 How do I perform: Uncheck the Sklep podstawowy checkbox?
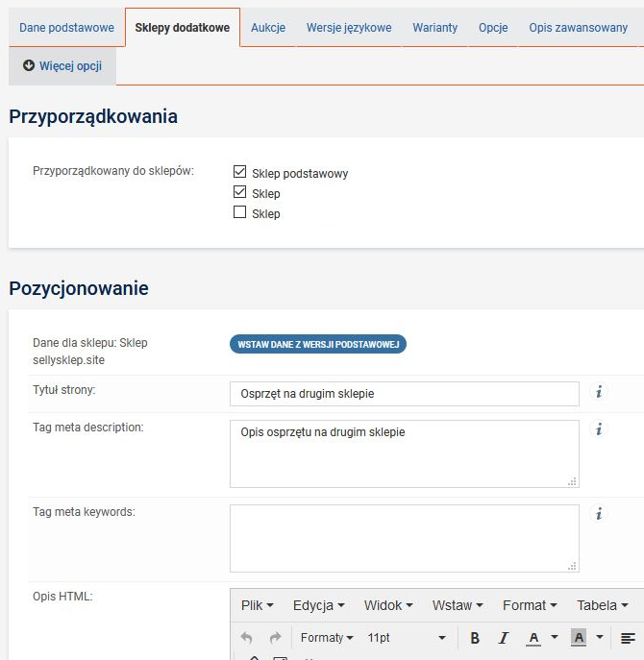(x=240, y=172)
